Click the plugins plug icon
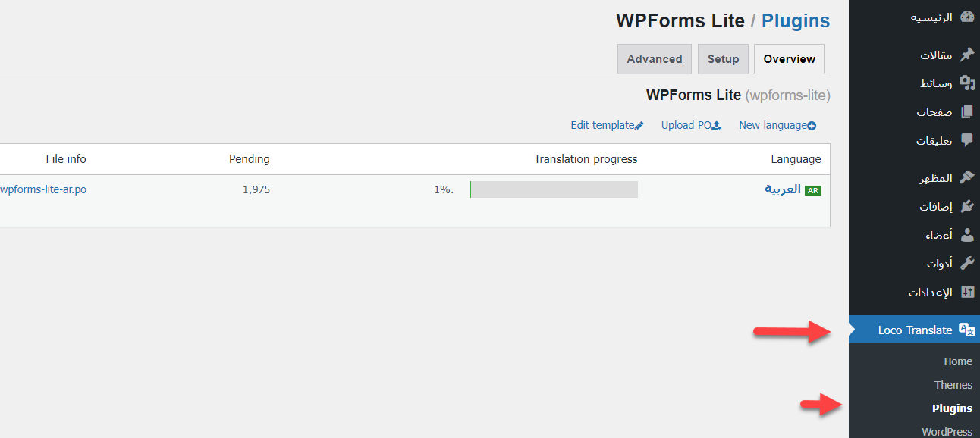This screenshot has width=980, height=438. pos(966,206)
